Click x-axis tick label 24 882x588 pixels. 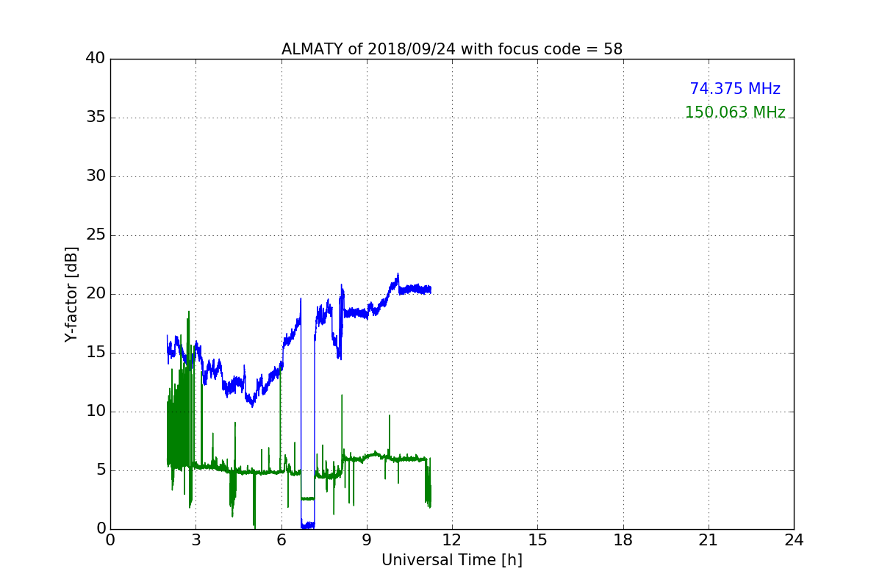coord(794,539)
